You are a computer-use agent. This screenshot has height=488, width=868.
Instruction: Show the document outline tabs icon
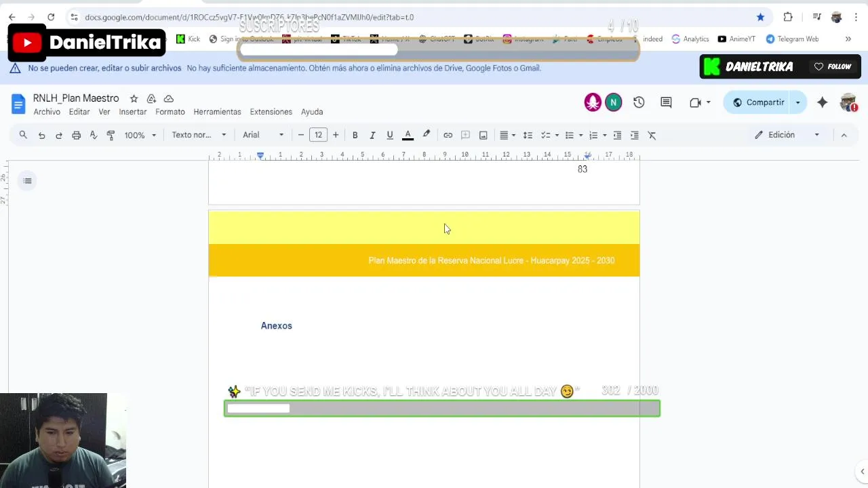(x=27, y=180)
